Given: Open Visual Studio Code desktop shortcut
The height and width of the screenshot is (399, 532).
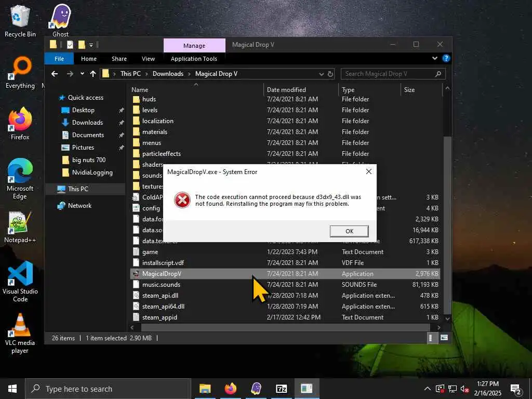Looking at the screenshot, I should tap(20, 281).
